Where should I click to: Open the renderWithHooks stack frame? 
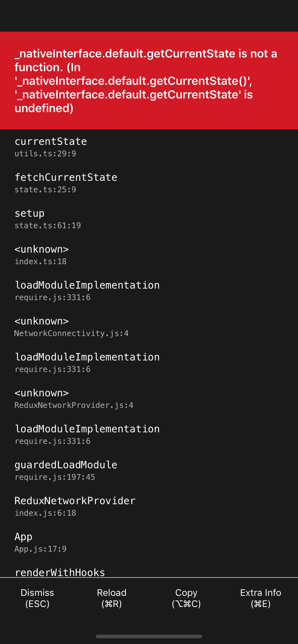(60, 572)
